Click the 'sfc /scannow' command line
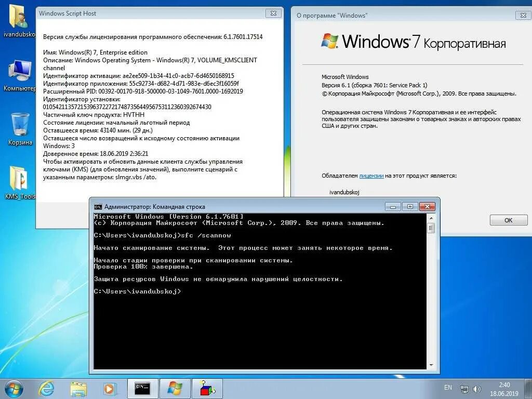532x399 pixels. (x=162, y=235)
